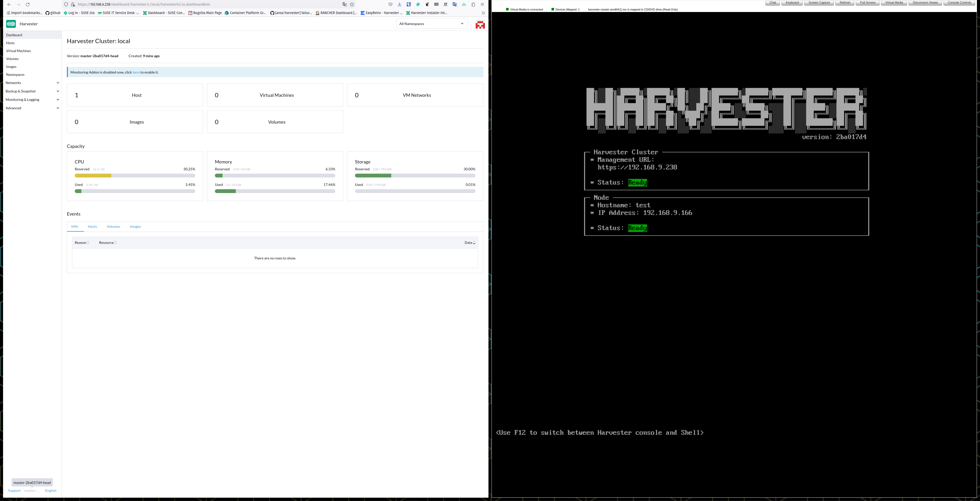This screenshot has height=501, width=980.
Task: Switch to the Hosts events tab
Action: pyautogui.click(x=92, y=226)
